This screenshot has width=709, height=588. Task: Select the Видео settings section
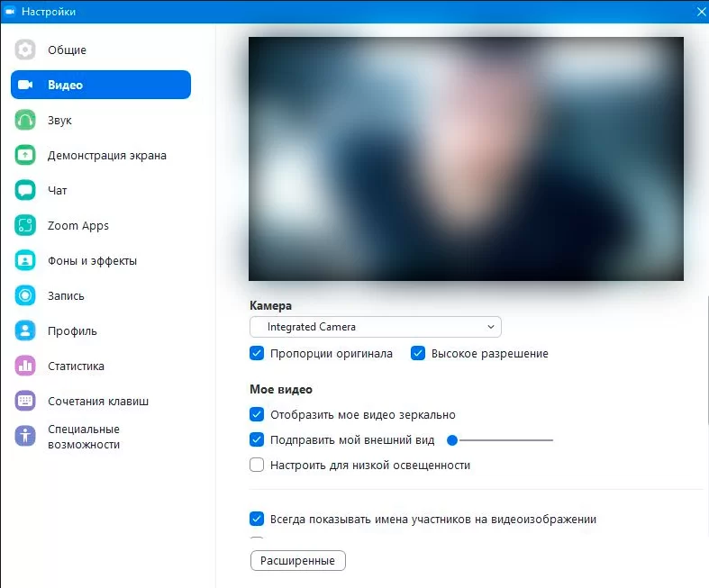point(101,85)
